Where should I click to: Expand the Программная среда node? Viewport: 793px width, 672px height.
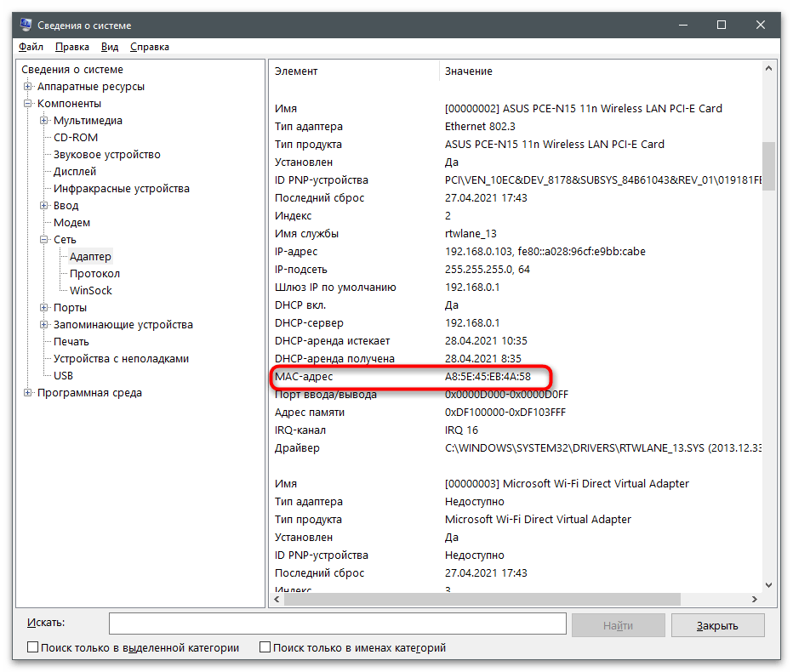(28, 393)
